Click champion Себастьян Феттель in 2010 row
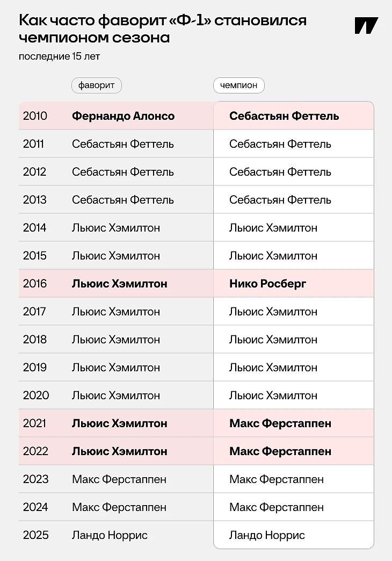This screenshot has height=561, width=392. pyautogui.click(x=284, y=116)
